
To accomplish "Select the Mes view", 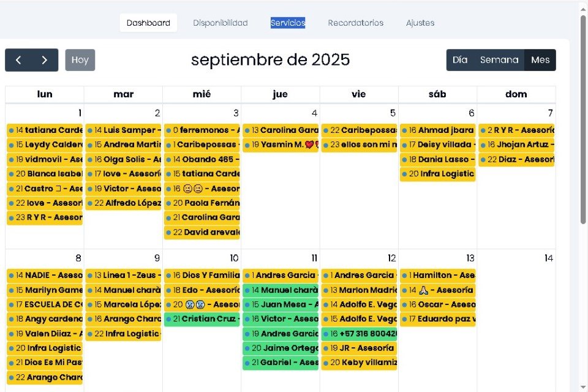I will point(540,60).
